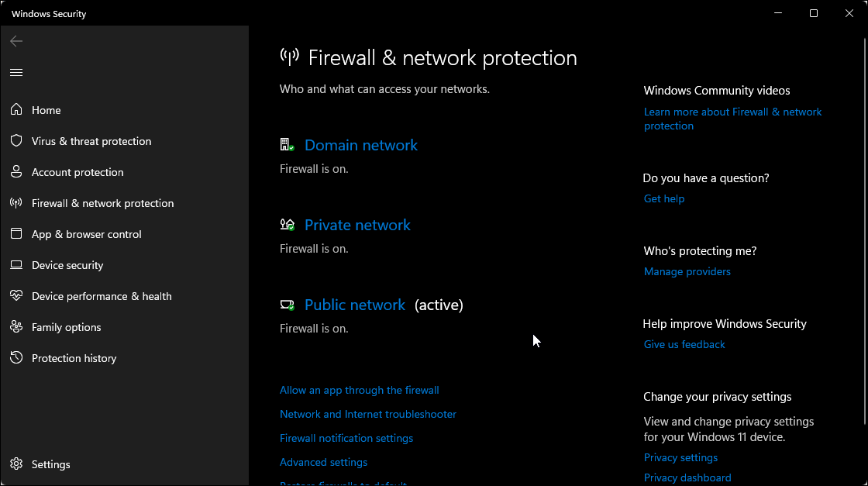Select the Device security laptop icon
This screenshot has width=868, height=486.
point(16,265)
